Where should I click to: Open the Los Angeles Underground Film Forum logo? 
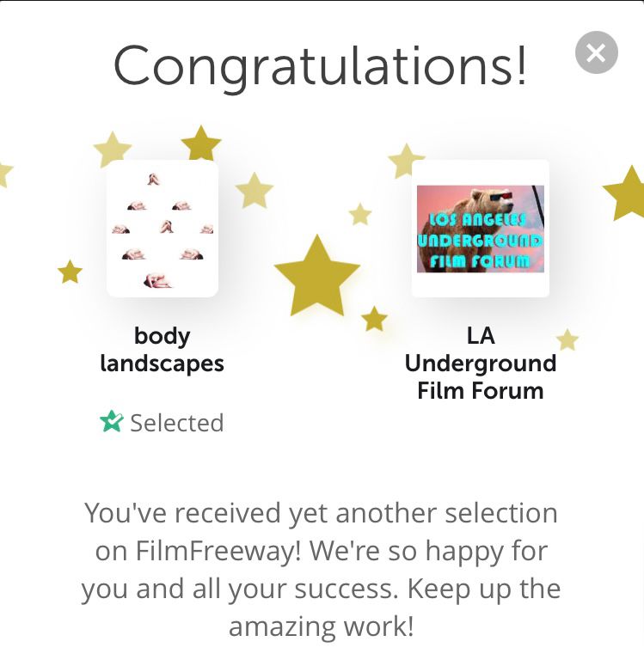pos(480,229)
